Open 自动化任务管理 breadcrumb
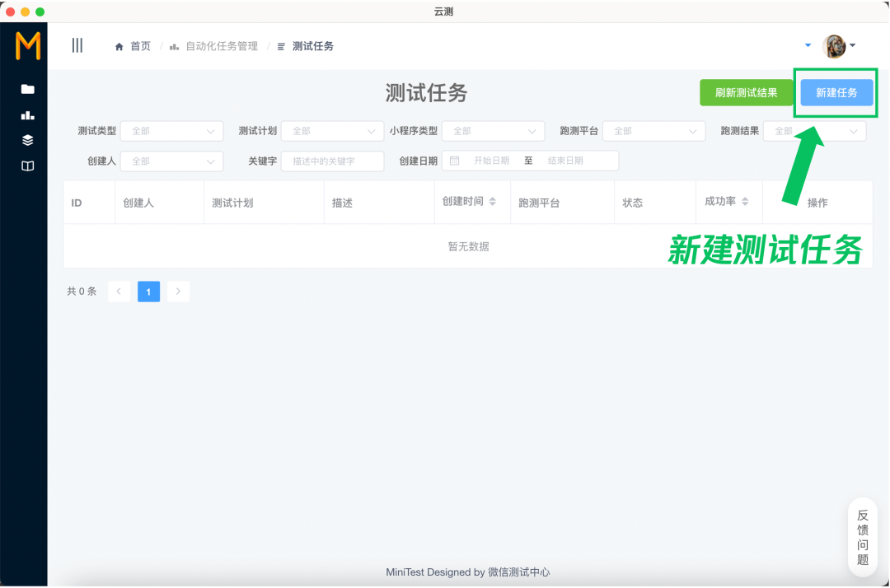Image resolution: width=890 pixels, height=588 pixels. click(214, 46)
